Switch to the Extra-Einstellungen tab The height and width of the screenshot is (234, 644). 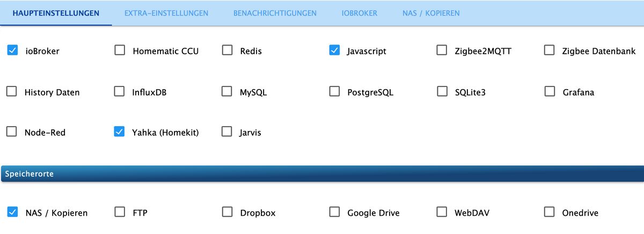[166, 13]
